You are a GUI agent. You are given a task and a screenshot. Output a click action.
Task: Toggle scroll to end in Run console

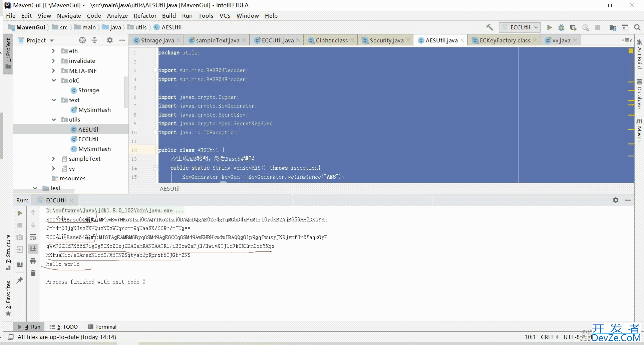click(33, 248)
